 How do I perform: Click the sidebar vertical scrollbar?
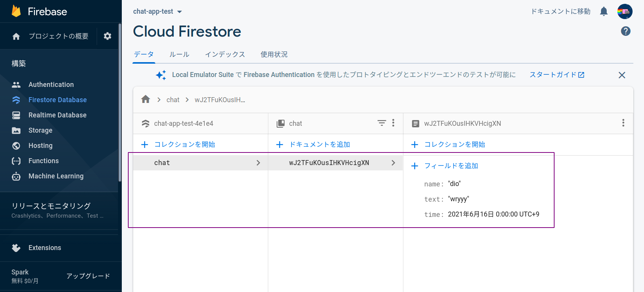(120, 103)
